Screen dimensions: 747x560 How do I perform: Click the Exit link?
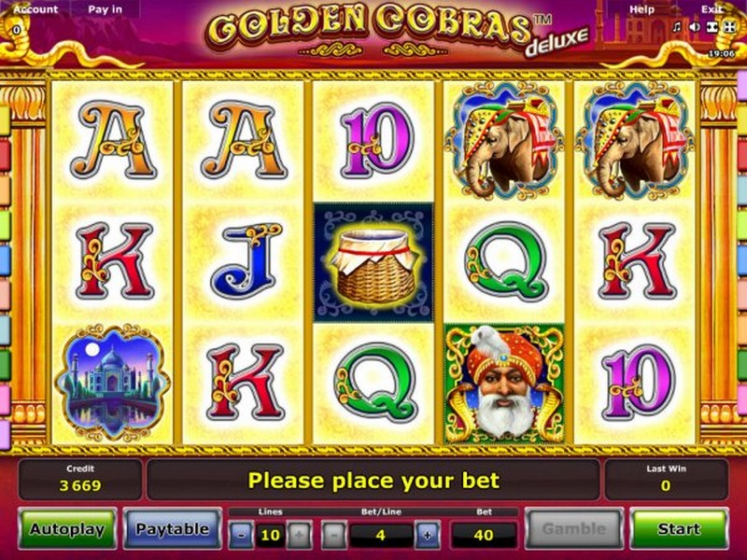pos(712,9)
